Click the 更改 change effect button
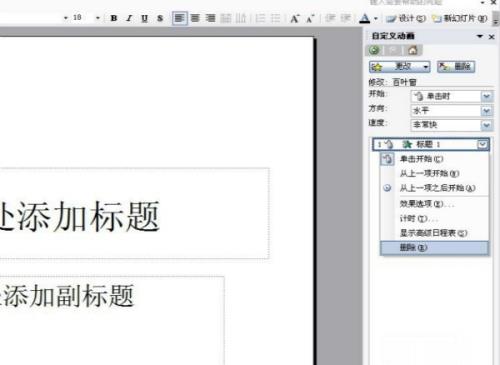Viewport: 500px width, 365px height. (399, 67)
